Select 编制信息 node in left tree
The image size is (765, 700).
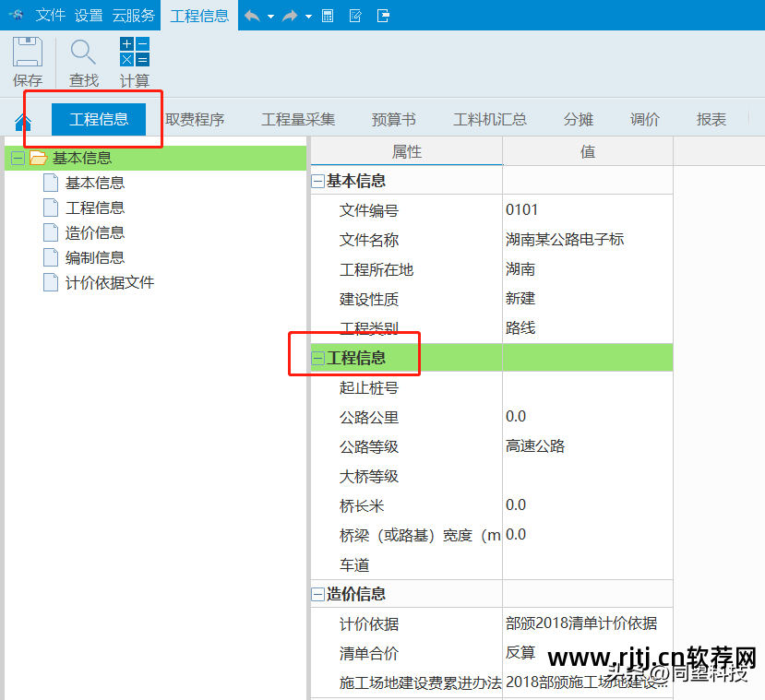tap(95, 257)
